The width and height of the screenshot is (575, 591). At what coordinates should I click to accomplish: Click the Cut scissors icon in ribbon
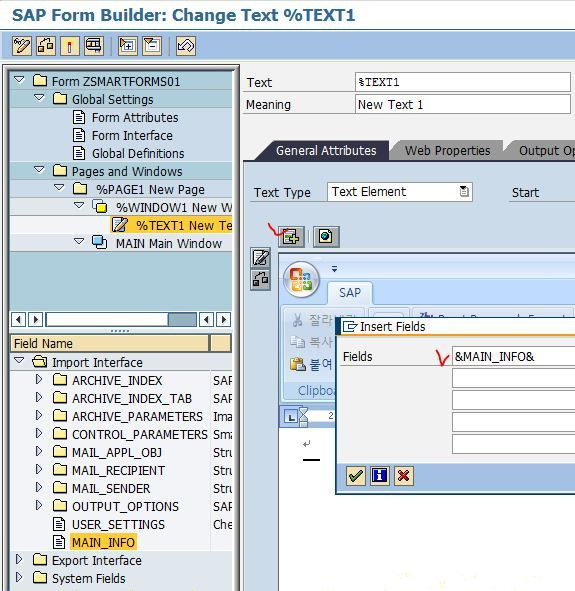pos(297,320)
